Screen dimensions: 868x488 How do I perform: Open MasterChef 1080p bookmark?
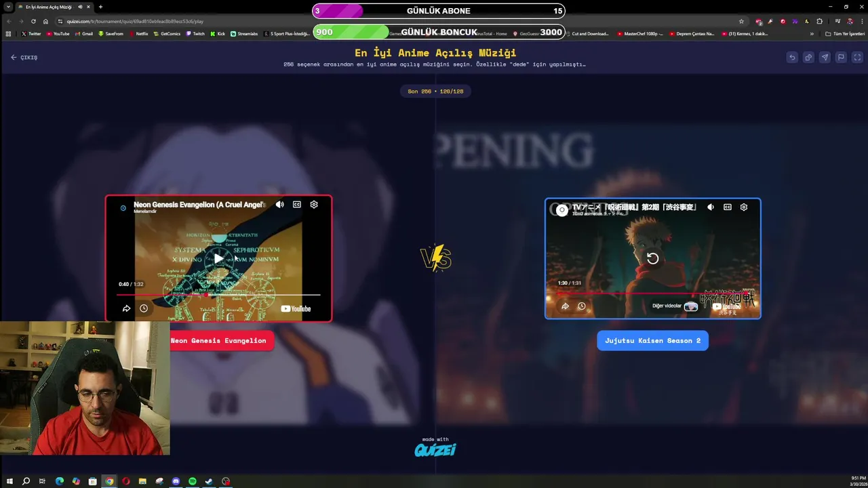point(640,34)
